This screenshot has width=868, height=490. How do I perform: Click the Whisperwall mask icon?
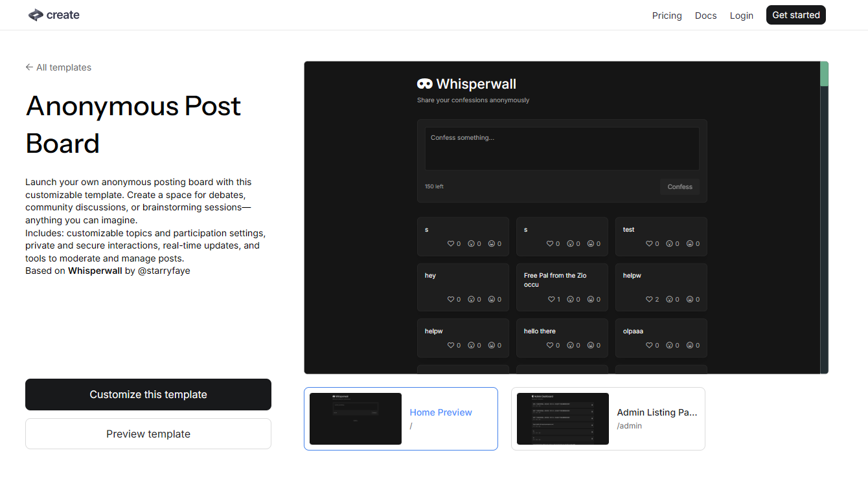point(425,84)
